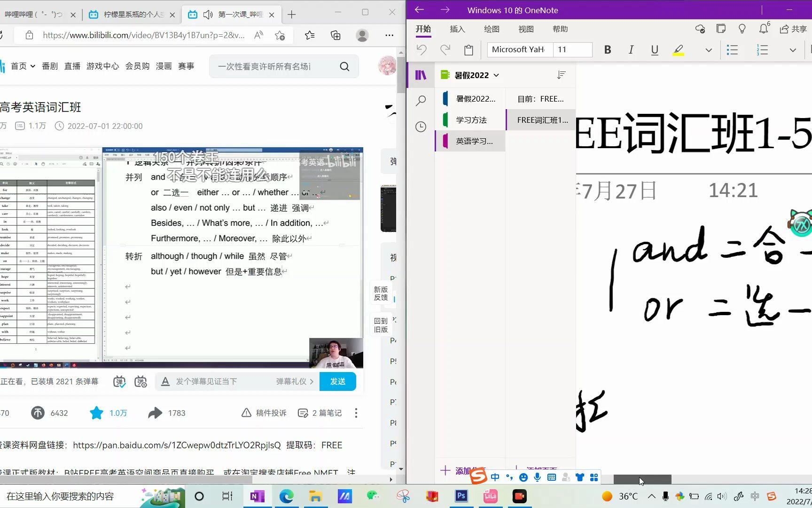This screenshot has height=508, width=812.
Task: Toggle underline formatting
Action: [654, 50]
